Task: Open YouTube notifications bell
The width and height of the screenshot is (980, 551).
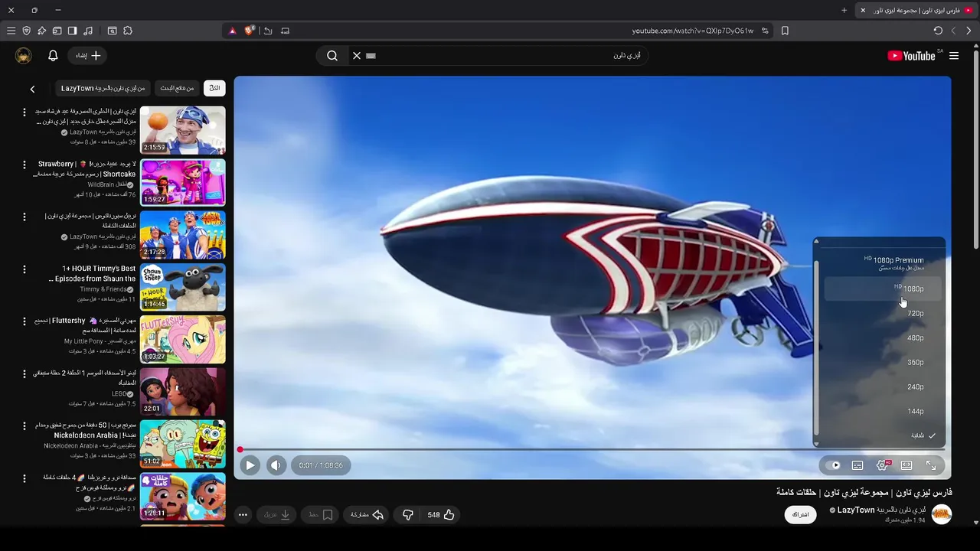Action: click(x=53, y=55)
